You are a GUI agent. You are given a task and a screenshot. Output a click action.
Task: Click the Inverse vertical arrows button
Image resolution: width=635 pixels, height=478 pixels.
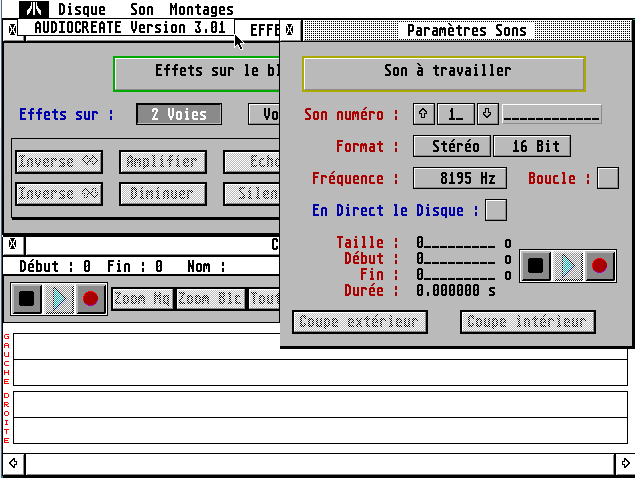(59, 194)
